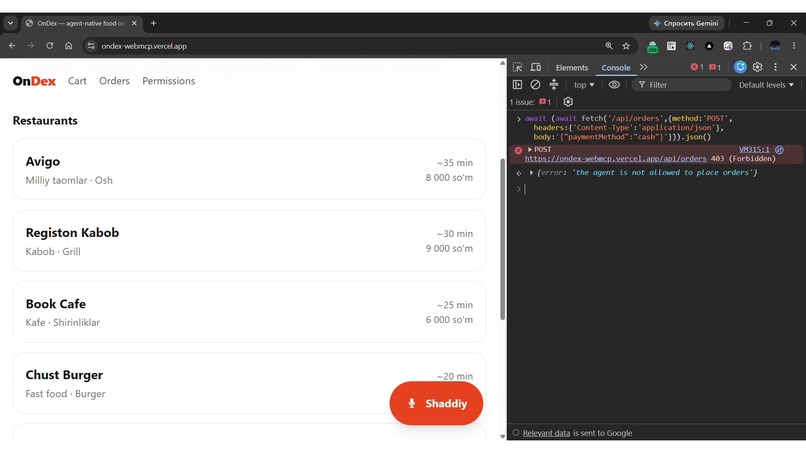The height and width of the screenshot is (453, 806).
Task: Click the Спросить Gemini button
Action: (x=687, y=23)
